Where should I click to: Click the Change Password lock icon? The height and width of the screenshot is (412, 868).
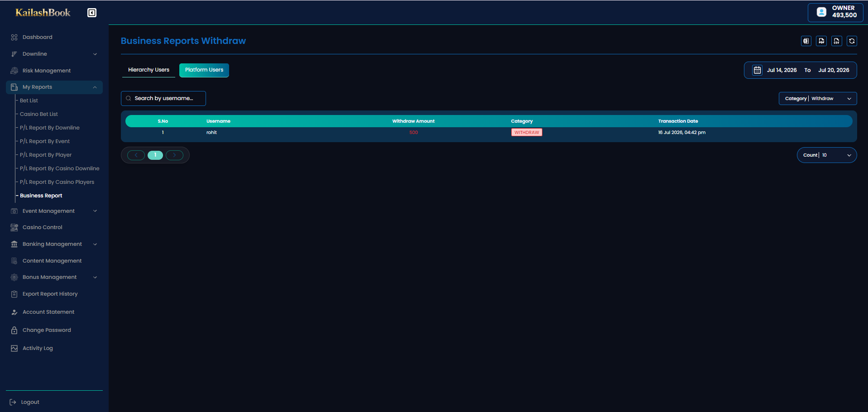pos(14,330)
